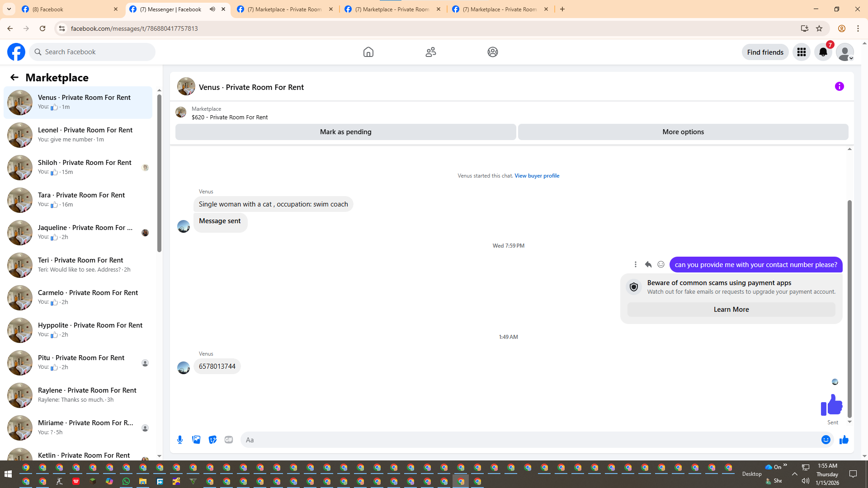The image size is (868, 488).
Task: Open More options for listing
Action: 683,132
